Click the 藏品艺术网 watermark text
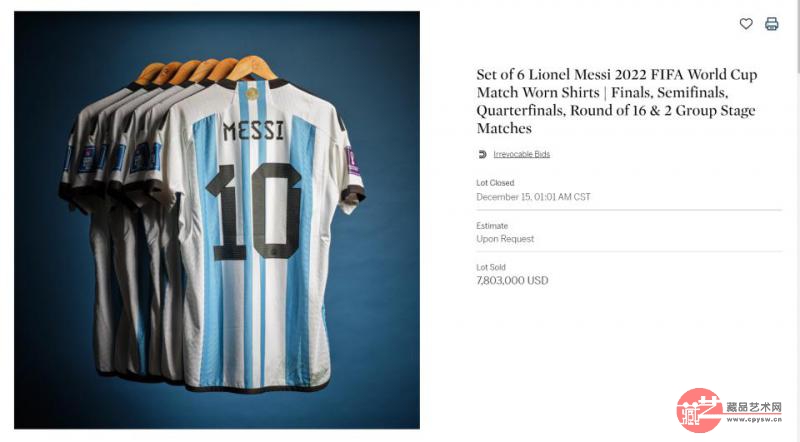 point(754,407)
